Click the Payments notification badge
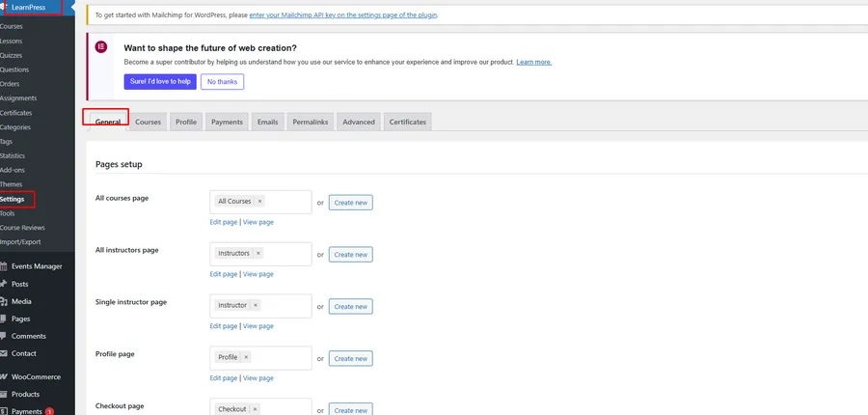 tap(49, 412)
